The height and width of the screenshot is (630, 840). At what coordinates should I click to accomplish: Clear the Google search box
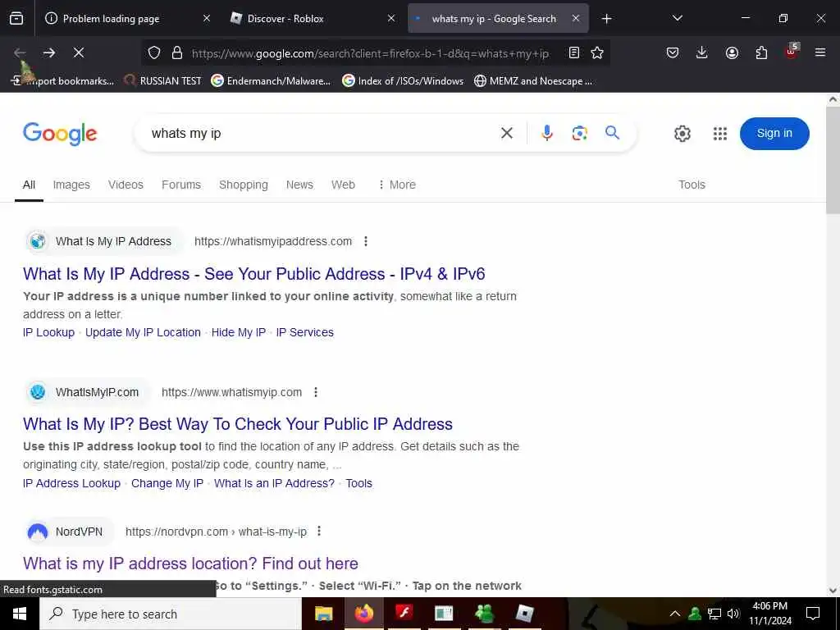[x=507, y=133]
